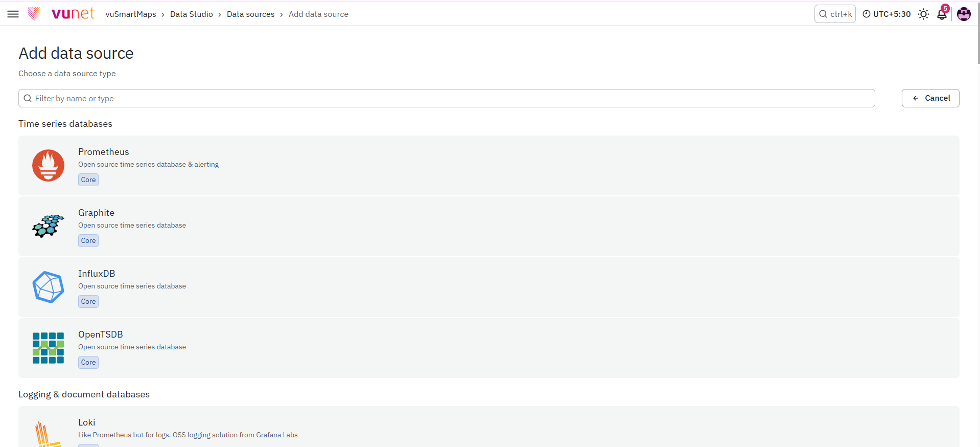980x447 pixels.
Task: Select the Loki data source
Action: pos(489,427)
